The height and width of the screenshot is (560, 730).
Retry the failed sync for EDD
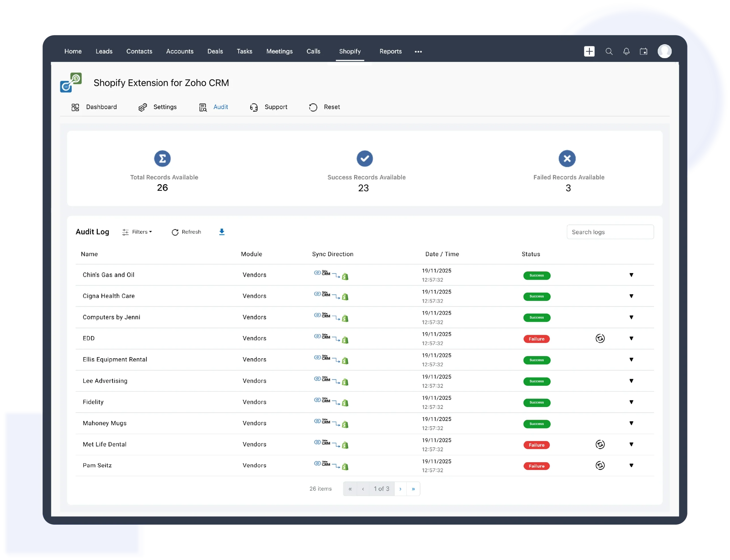[x=600, y=338]
